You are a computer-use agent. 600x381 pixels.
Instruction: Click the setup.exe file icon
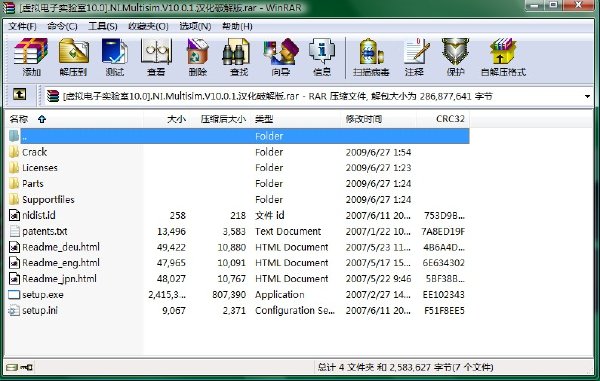click(x=14, y=295)
